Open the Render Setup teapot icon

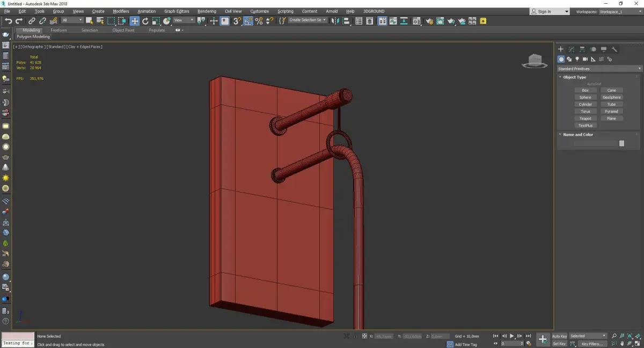429,21
